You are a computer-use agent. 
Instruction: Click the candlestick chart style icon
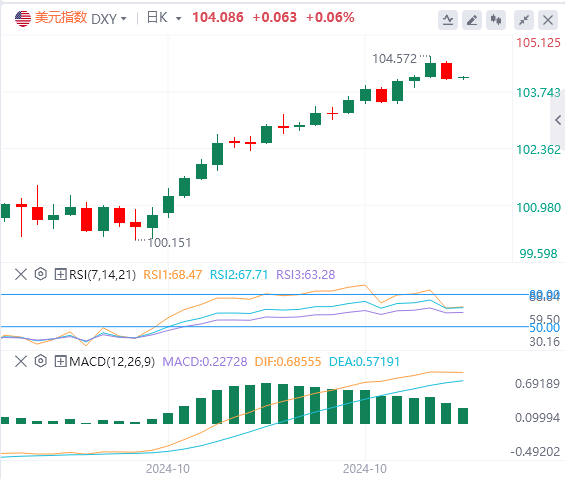(x=496, y=19)
